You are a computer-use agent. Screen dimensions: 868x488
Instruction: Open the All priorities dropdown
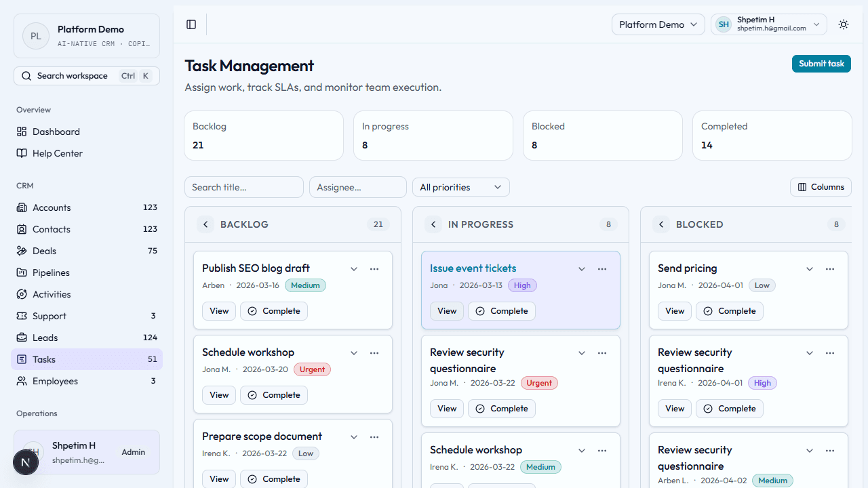pos(460,186)
